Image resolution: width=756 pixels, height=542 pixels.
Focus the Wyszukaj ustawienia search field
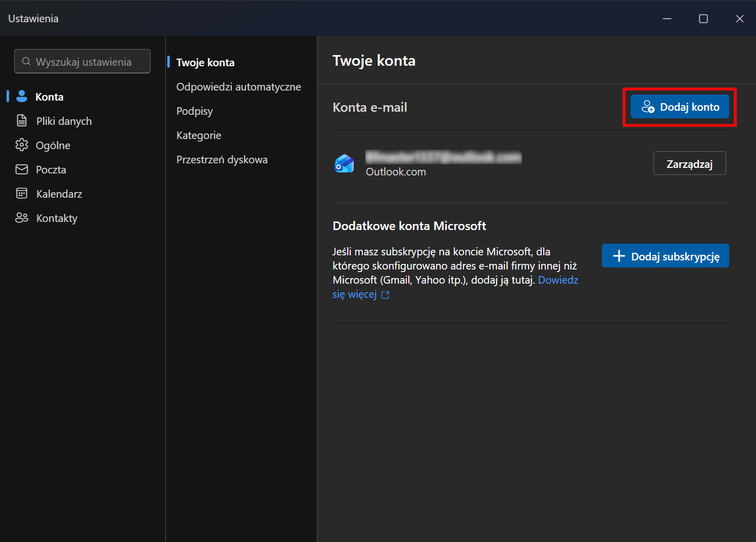[x=82, y=61]
